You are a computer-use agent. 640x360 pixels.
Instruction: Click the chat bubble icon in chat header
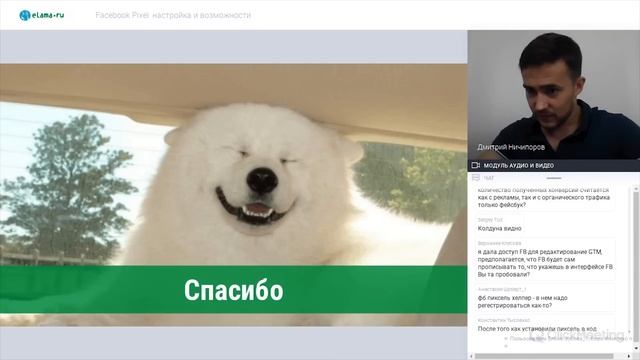click(476, 178)
